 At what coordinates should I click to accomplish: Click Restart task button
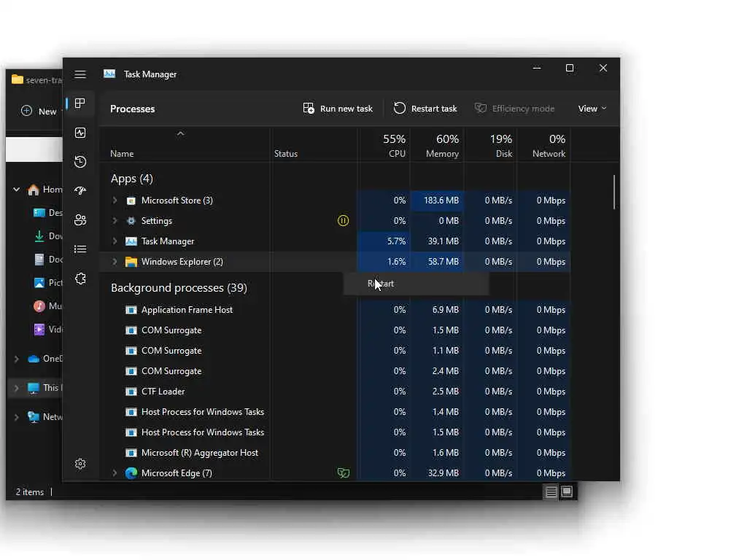click(x=425, y=109)
